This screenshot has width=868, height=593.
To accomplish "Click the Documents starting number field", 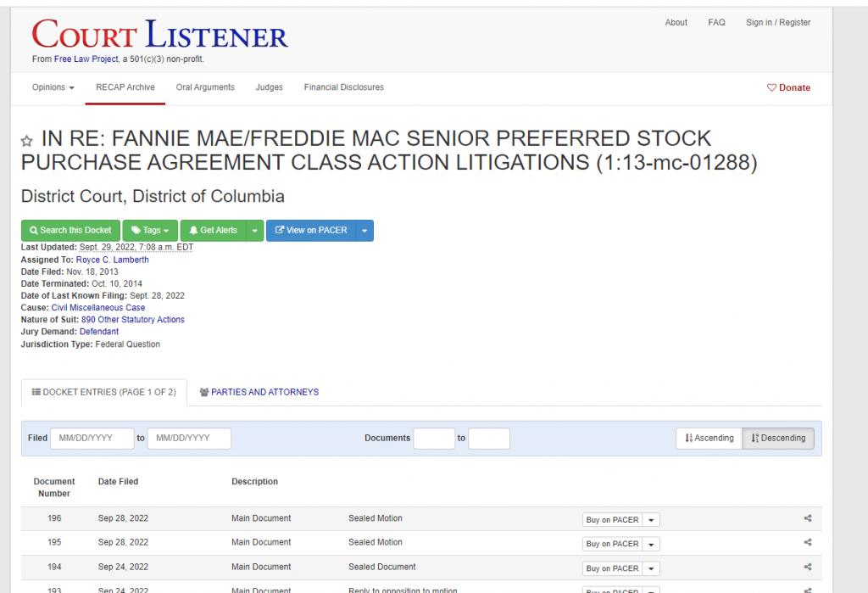I will [434, 438].
